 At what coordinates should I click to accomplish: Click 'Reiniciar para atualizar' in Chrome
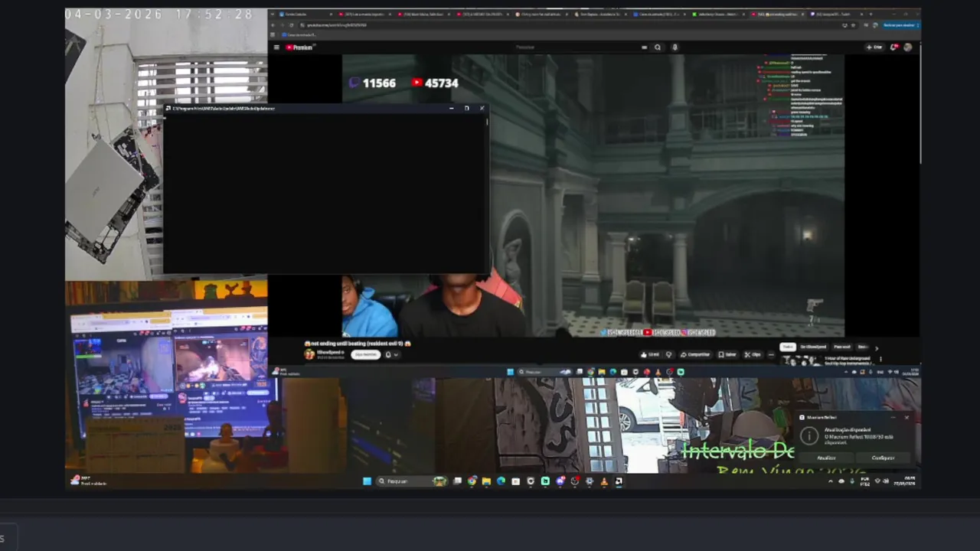coord(900,25)
